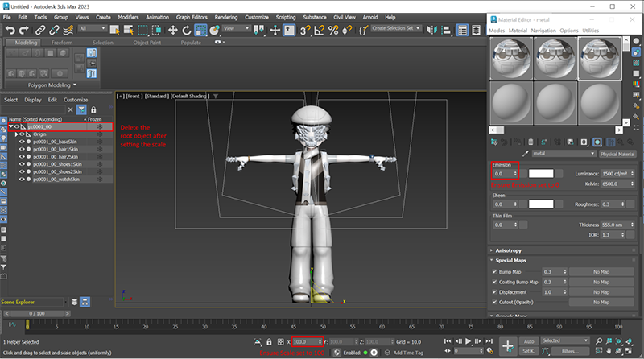This screenshot has height=359, width=644.
Task: Collapse the pc0001_00 root tree node
Action: click(11, 127)
